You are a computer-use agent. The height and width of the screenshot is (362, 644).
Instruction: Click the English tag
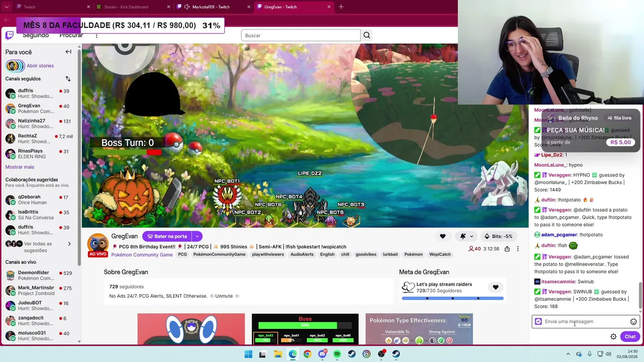coord(327,254)
